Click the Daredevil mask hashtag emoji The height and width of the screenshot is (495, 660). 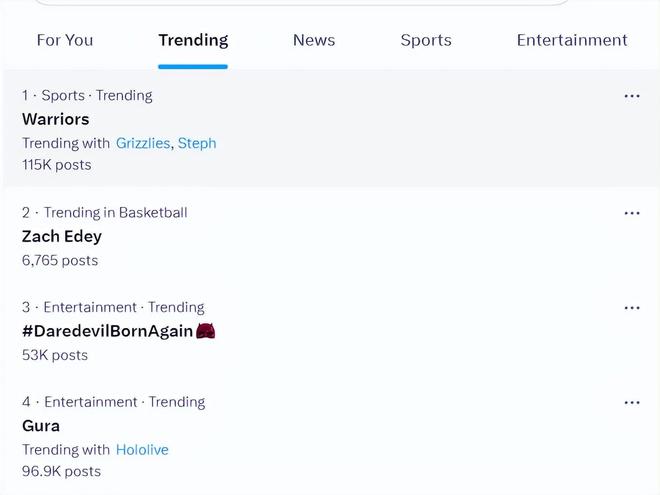[x=206, y=331]
